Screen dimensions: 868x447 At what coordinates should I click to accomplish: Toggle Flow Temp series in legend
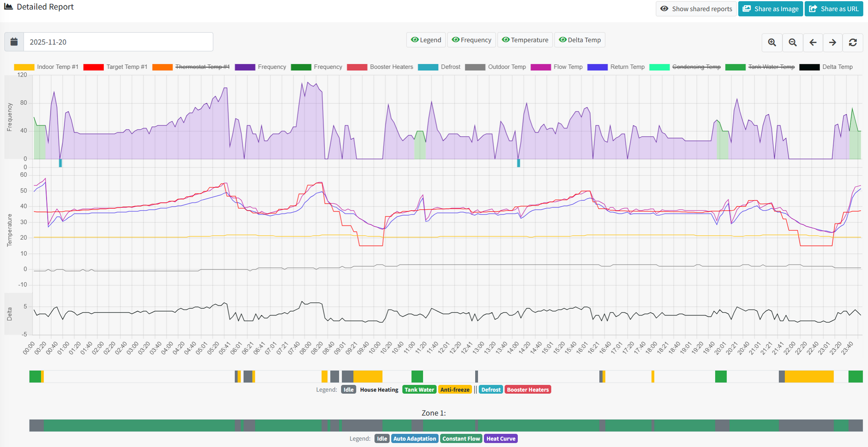tap(567, 67)
